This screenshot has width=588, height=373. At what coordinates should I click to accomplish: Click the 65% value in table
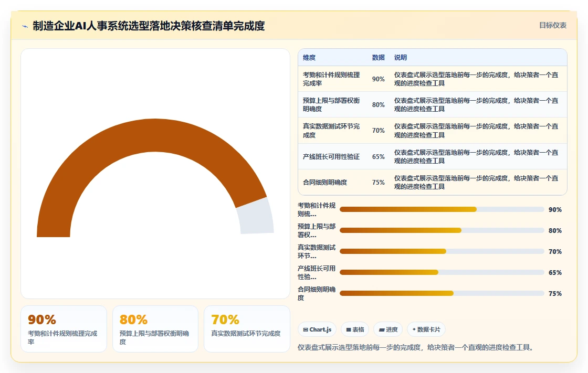pos(379,157)
